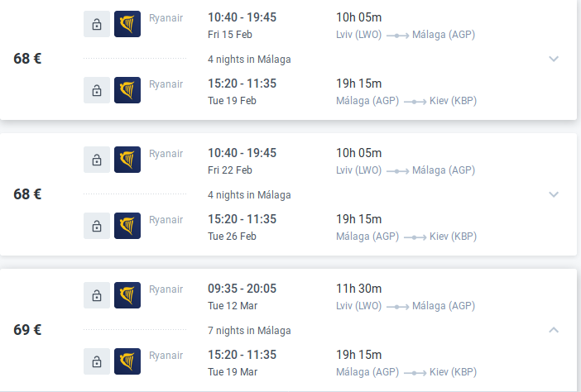This screenshot has height=392, width=581.
Task: Click the Ryanair logo on the Tue 12 Mar flight
Action: pos(127,295)
